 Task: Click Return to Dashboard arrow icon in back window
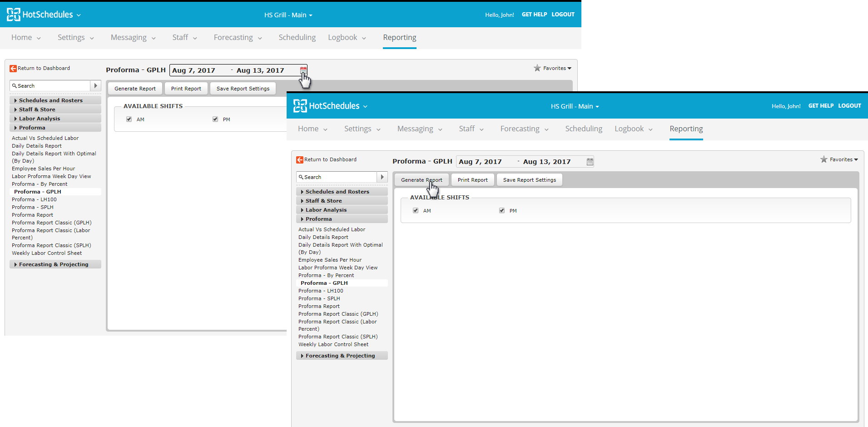click(x=13, y=68)
